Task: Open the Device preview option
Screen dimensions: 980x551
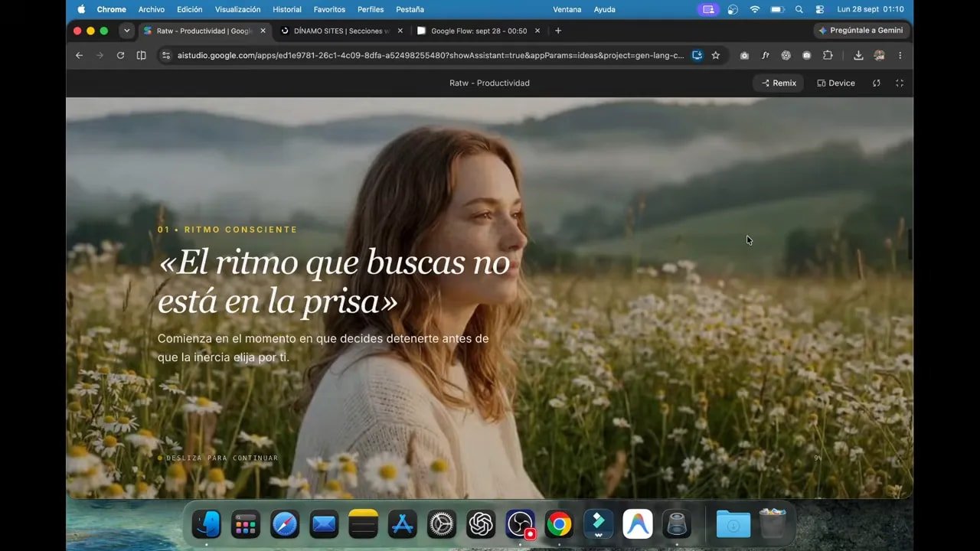Action: [835, 83]
